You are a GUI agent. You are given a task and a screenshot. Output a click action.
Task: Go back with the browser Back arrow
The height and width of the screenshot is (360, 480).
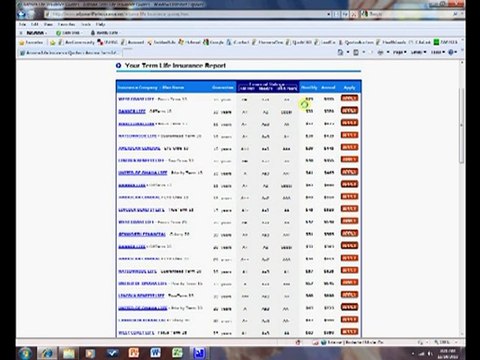22,14
